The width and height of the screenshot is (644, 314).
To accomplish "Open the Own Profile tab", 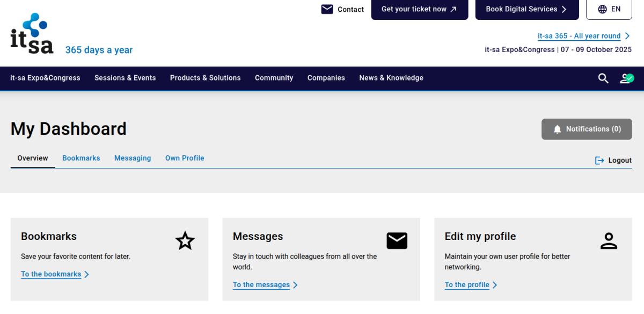I will (x=185, y=158).
